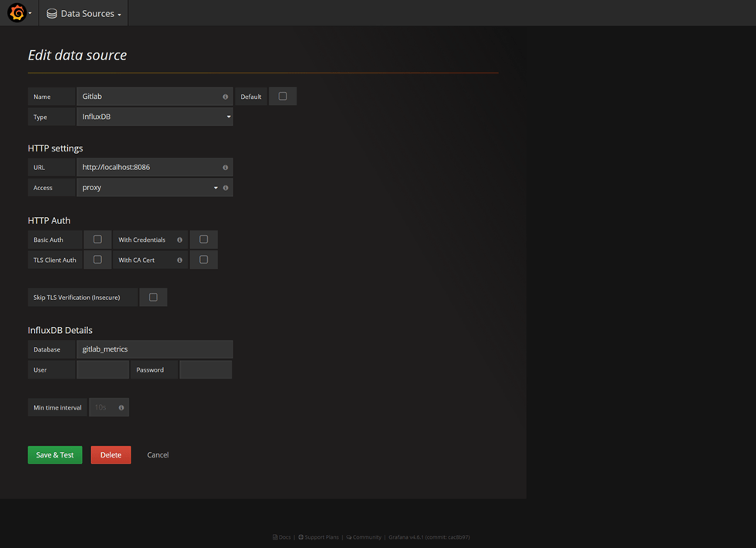
Task: Click the Min time interval label
Action: tap(57, 407)
